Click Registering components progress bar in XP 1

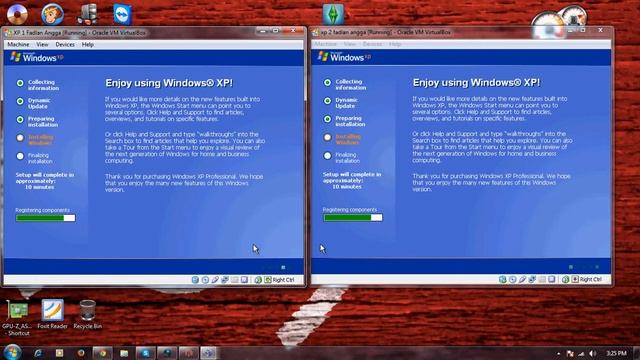(x=45, y=218)
